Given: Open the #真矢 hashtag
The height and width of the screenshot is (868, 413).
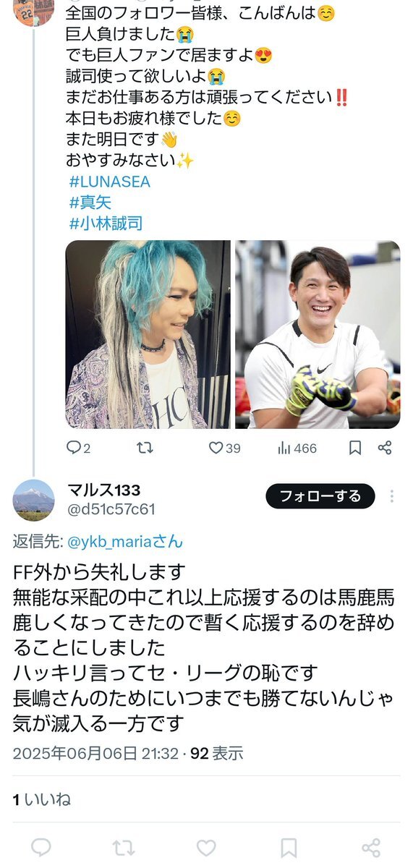Looking at the screenshot, I should coord(90,203).
